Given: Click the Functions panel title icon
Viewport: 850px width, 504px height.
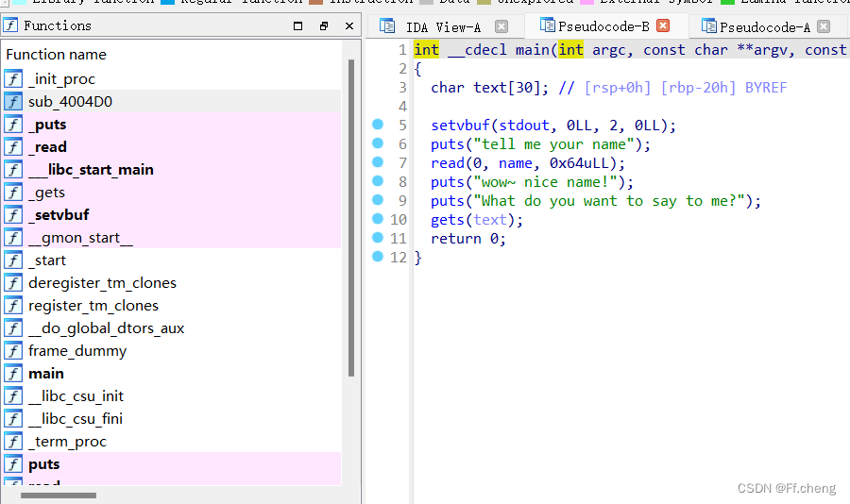Looking at the screenshot, I should 10,25.
